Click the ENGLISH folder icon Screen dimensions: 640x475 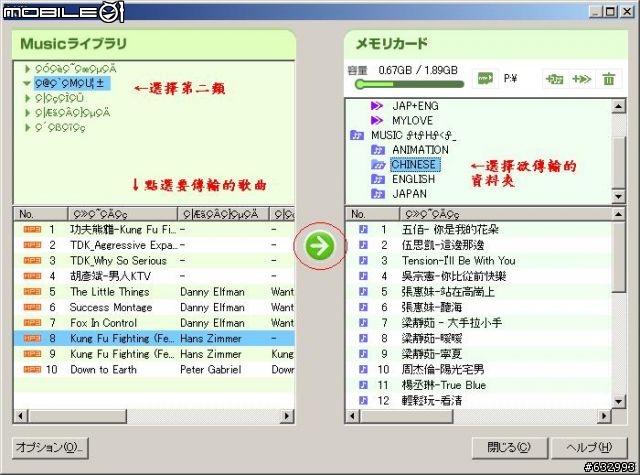tap(378, 179)
